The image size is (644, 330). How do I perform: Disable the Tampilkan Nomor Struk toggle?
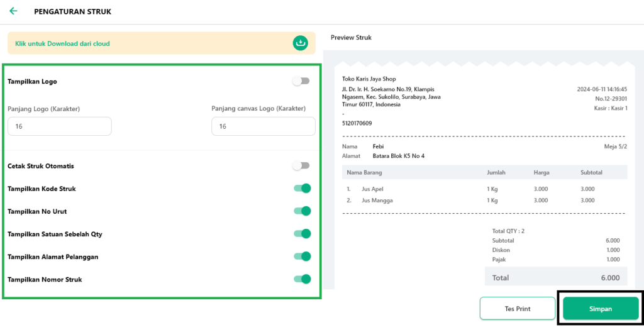click(x=302, y=279)
